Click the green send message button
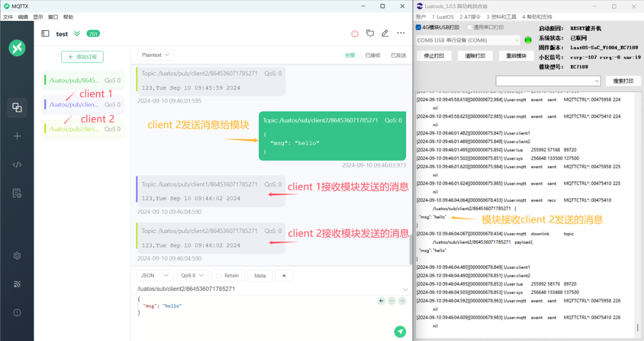This screenshot has width=644, height=341. coord(400,331)
